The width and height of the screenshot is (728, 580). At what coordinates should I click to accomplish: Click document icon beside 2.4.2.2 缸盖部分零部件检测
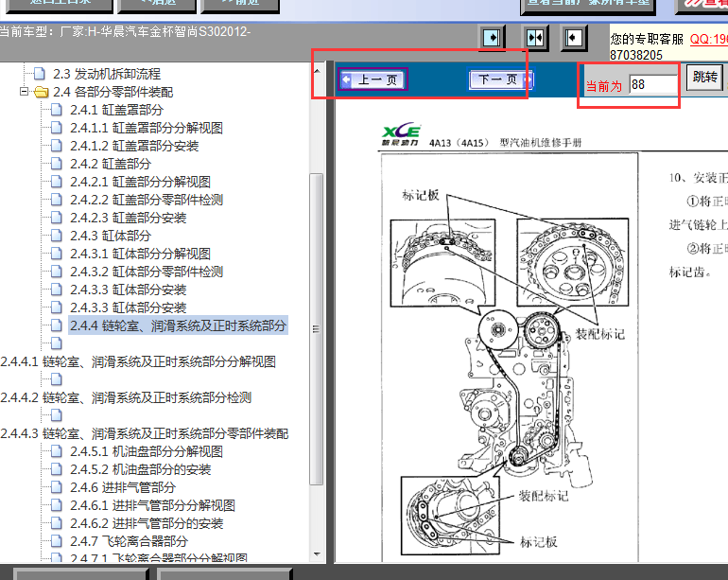[x=56, y=200]
